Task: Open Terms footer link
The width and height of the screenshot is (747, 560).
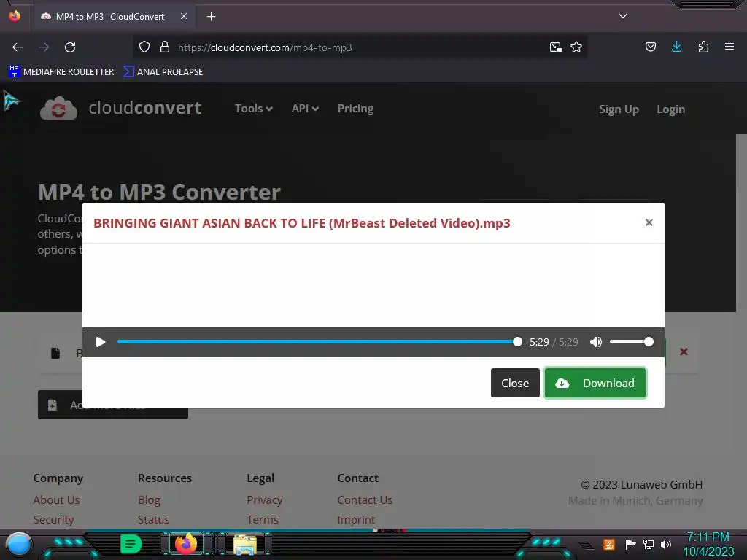Action: tap(262, 519)
